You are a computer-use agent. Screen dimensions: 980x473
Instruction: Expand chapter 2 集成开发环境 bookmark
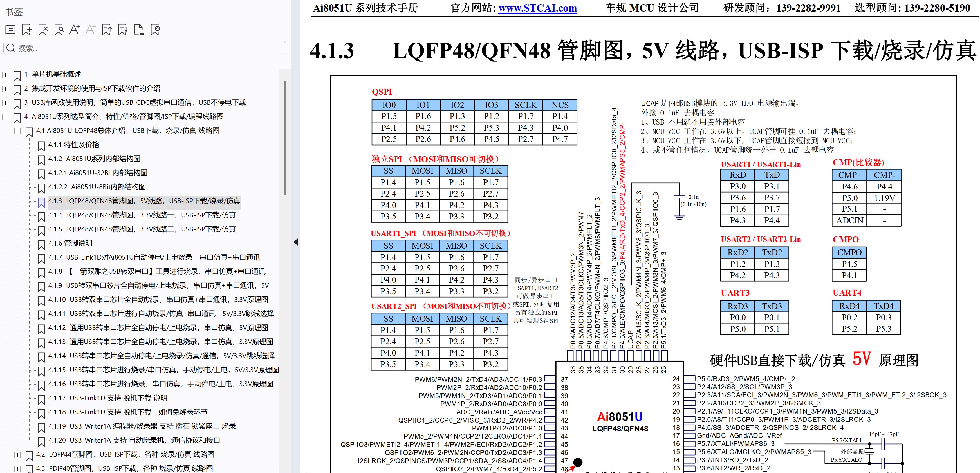5,89
